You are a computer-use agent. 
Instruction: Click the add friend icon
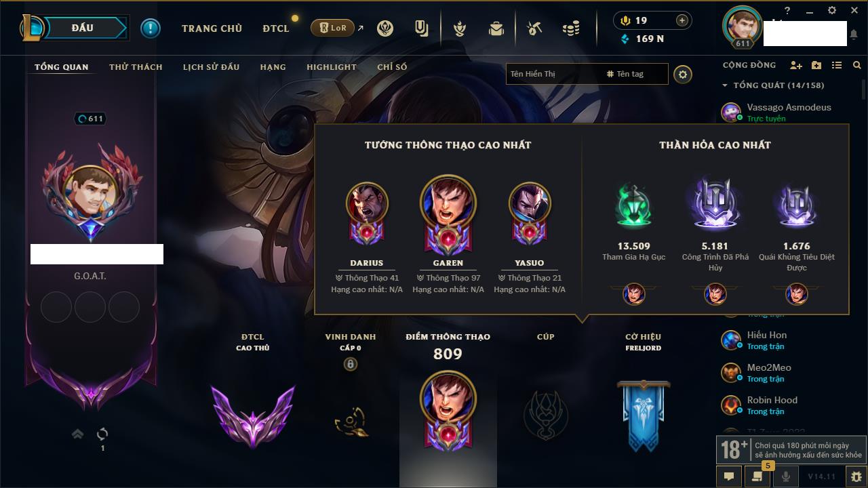click(796, 65)
